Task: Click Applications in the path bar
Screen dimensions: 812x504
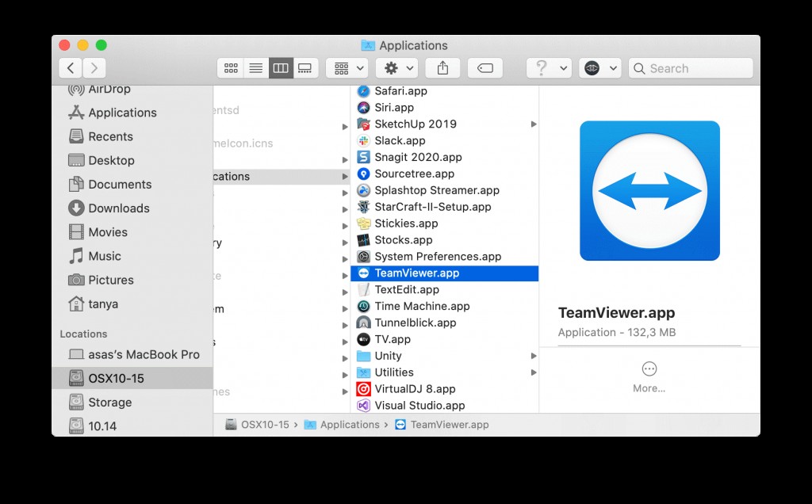Action: pyautogui.click(x=342, y=425)
